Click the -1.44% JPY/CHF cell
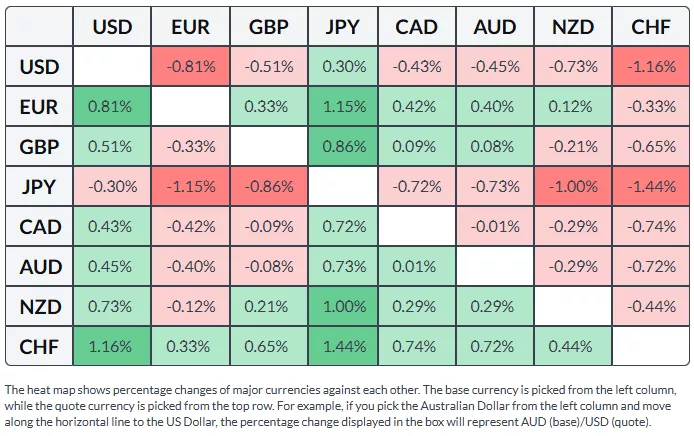Screen dimensions: 694x436 coord(651,187)
